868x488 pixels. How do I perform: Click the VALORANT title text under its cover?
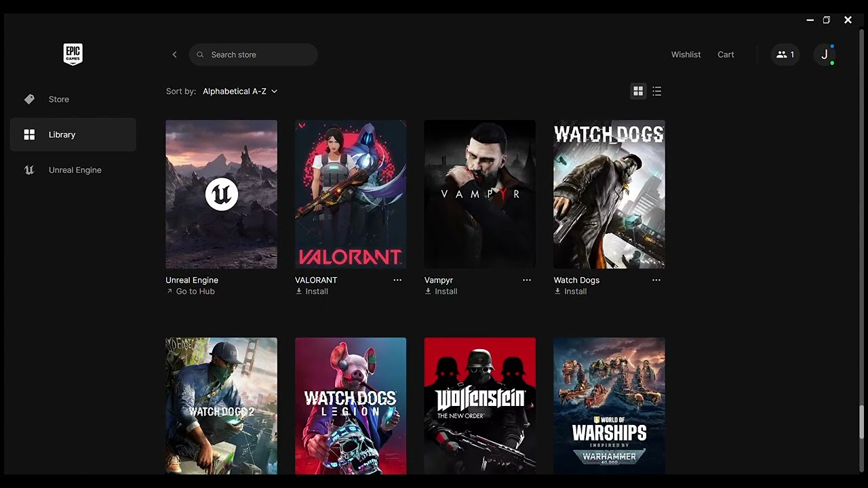coord(316,280)
